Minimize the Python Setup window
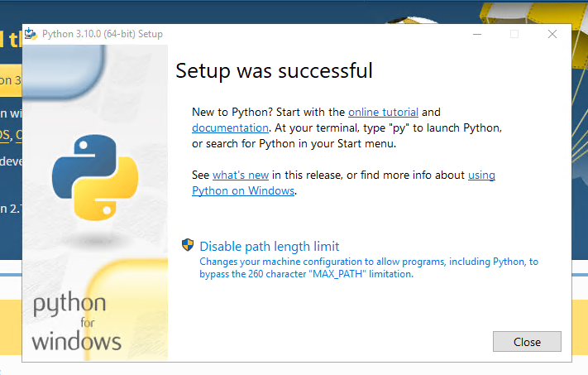The height and width of the screenshot is (375, 588). coord(477,34)
